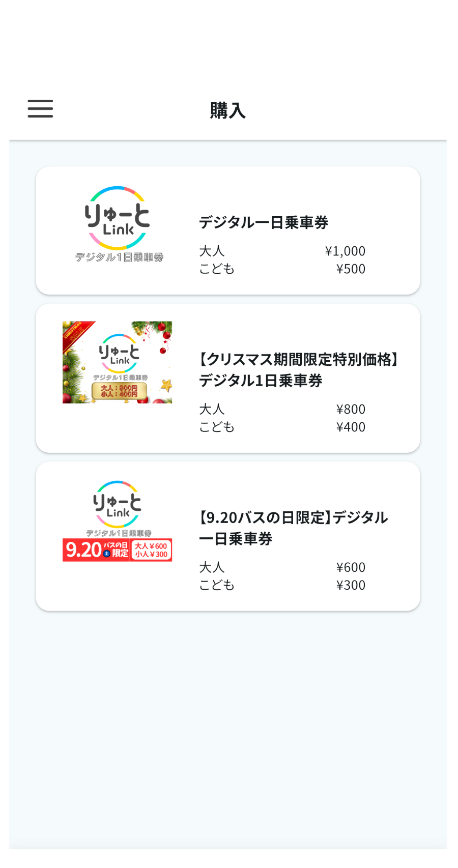Open the Christmas ticket thumbnail image

117,362
